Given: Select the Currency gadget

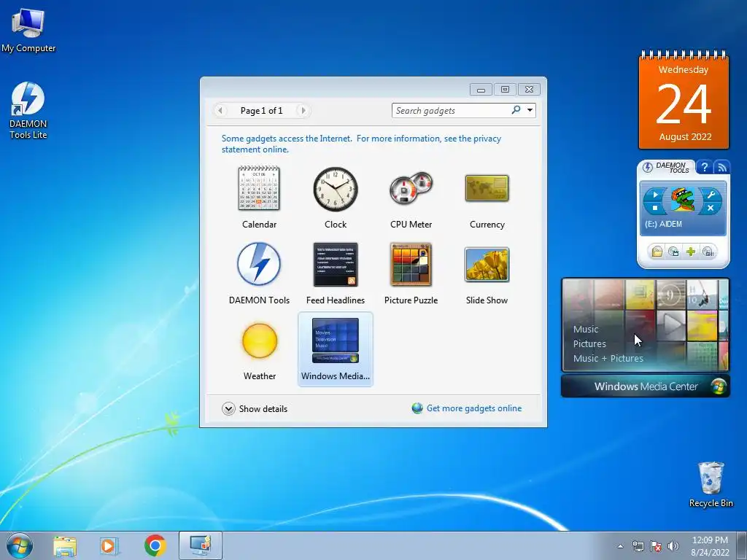Looking at the screenshot, I should [487, 198].
